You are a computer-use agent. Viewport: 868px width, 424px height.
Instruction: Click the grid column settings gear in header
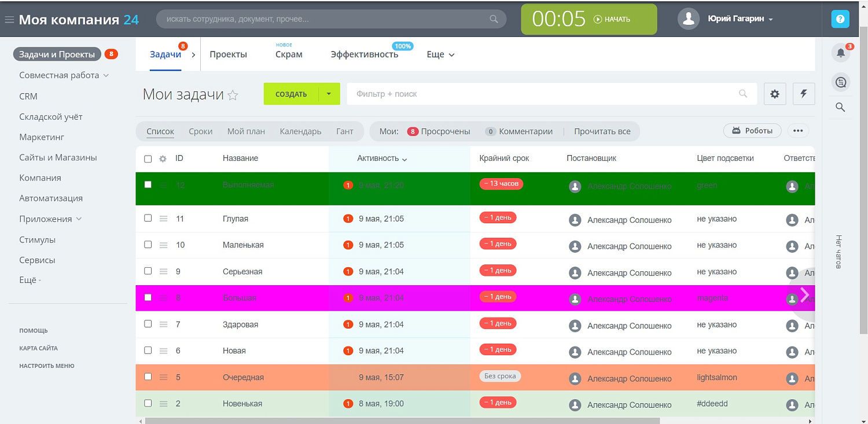pyautogui.click(x=163, y=158)
